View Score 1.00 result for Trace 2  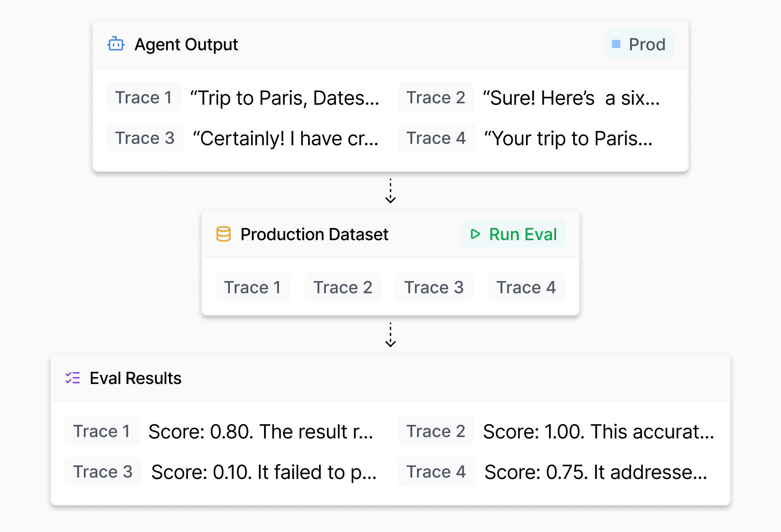pyautogui.click(x=599, y=431)
